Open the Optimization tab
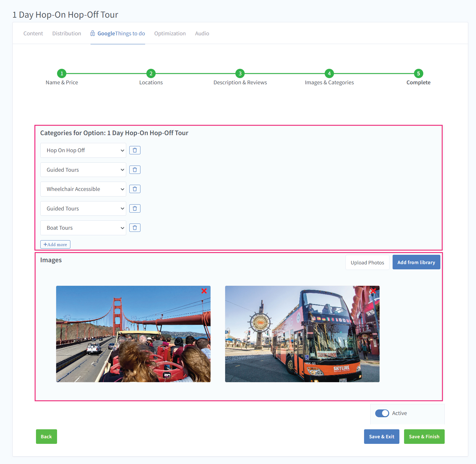The width and height of the screenshot is (476, 464). (x=170, y=33)
